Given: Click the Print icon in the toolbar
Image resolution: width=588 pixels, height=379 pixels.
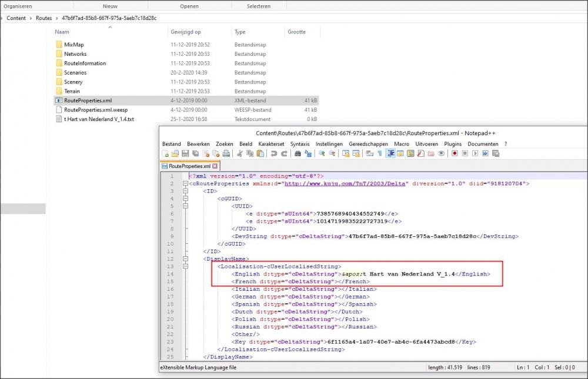Looking at the screenshot, I should tap(226, 154).
